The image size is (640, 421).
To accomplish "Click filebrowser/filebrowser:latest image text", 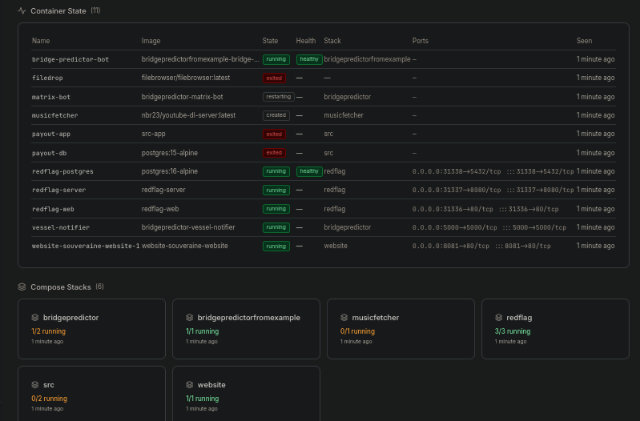I will pyautogui.click(x=186, y=78).
